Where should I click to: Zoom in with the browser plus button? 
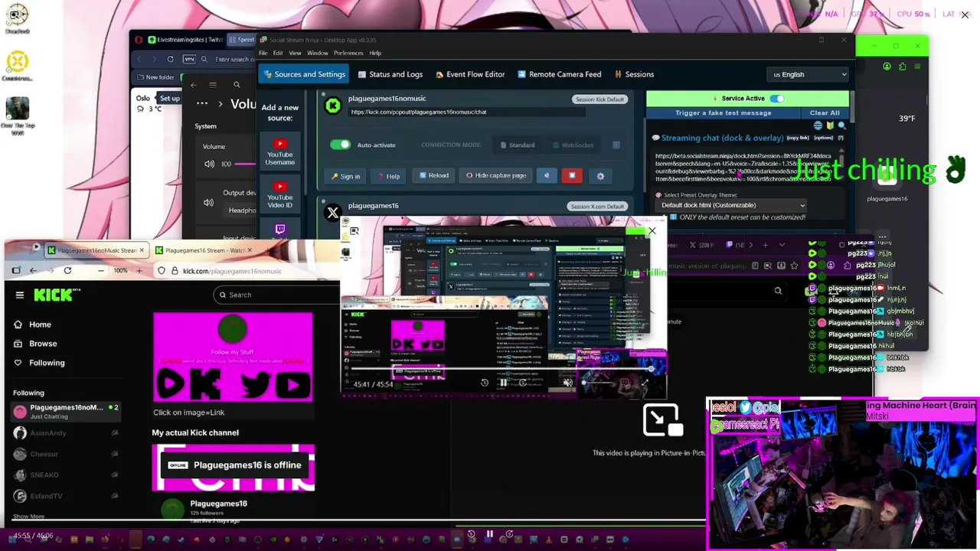click(139, 270)
